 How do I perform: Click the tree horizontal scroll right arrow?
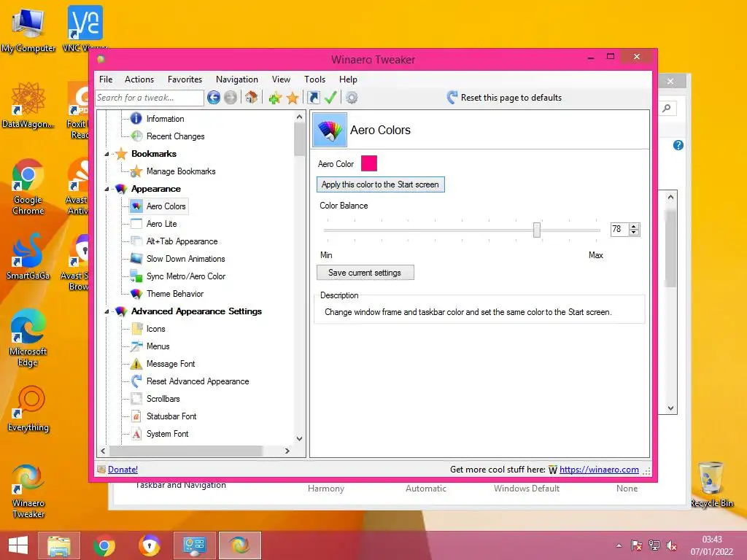coord(287,451)
